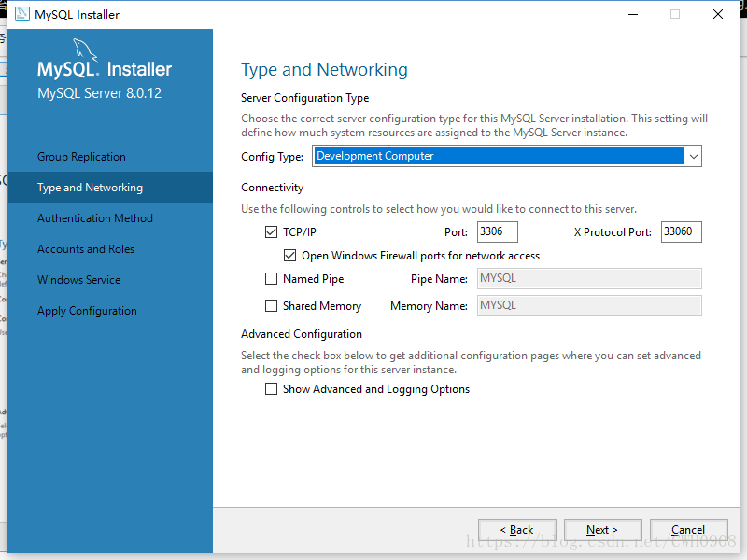The width and height of the screenshot is (747, 560).
Task: Enable Show Advanced and Logging Options
Action: (x=271, y=389)
